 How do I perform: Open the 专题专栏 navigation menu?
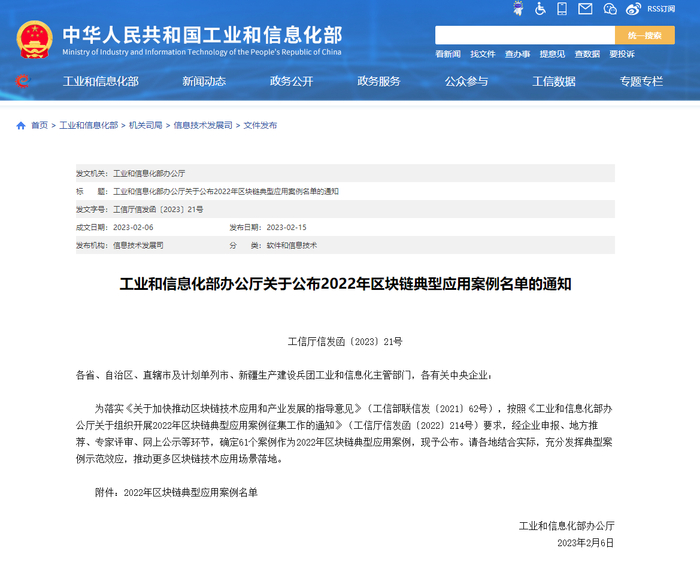point(641,81)
